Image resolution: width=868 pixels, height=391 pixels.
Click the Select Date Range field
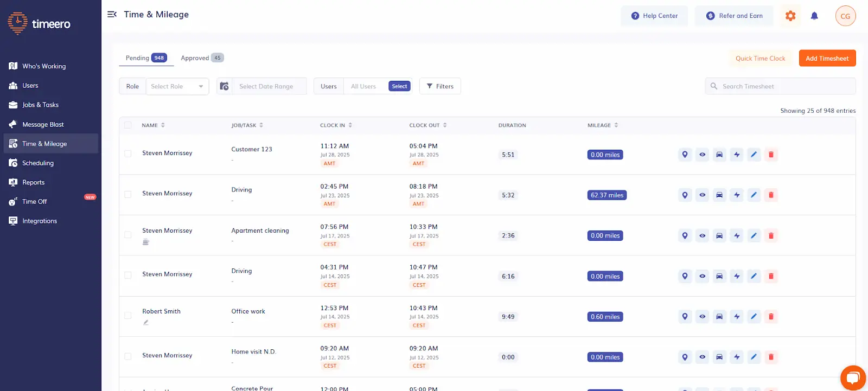point(269,86)
